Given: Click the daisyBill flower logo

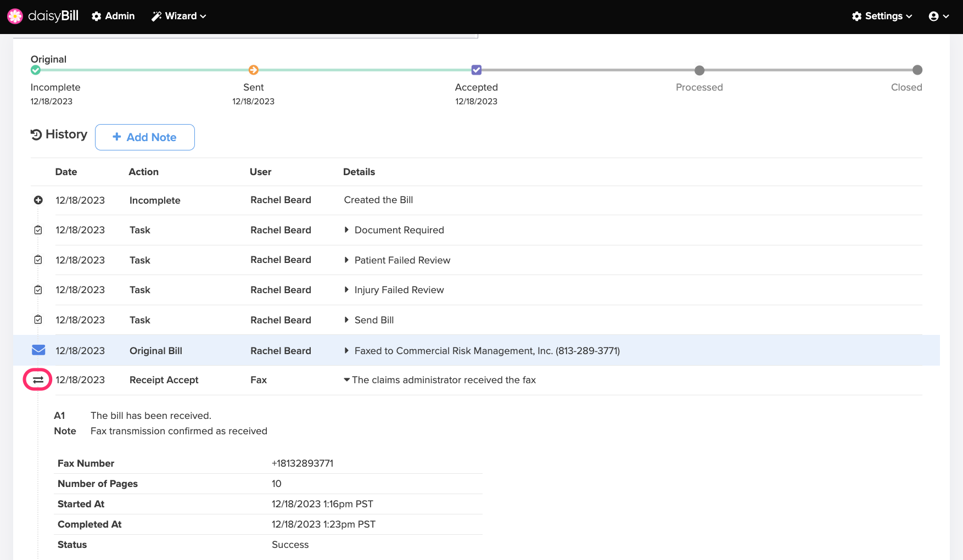Looking at the screenshot, I should tap(15, 16).
